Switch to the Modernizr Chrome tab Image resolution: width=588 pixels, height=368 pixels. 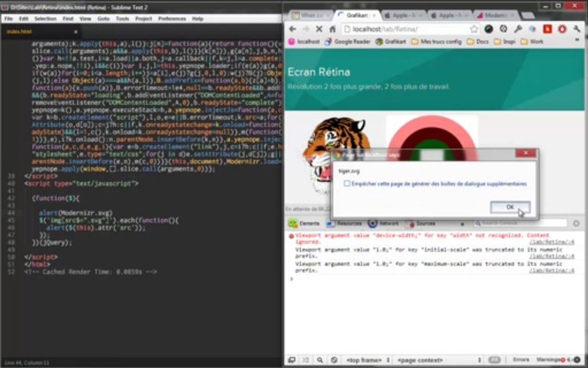coord(496,15)
